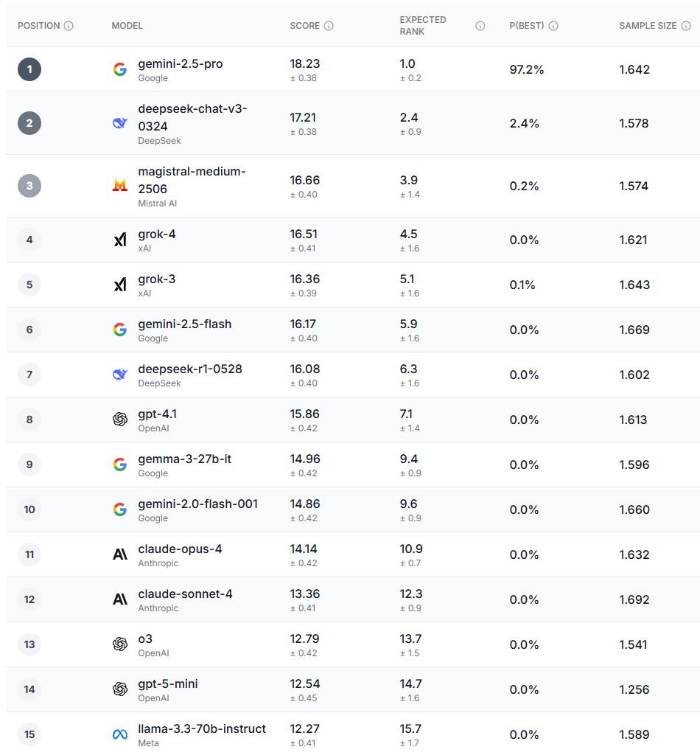Click the info icon beside SCORE header
This screenshot has height=755, width=700.
coord(329,26)
